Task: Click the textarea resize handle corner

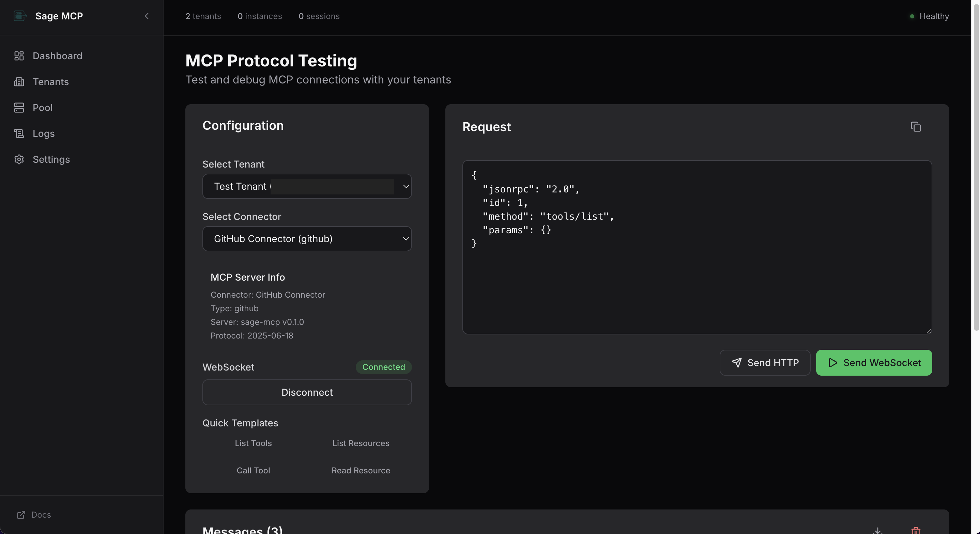Action: 929,331
